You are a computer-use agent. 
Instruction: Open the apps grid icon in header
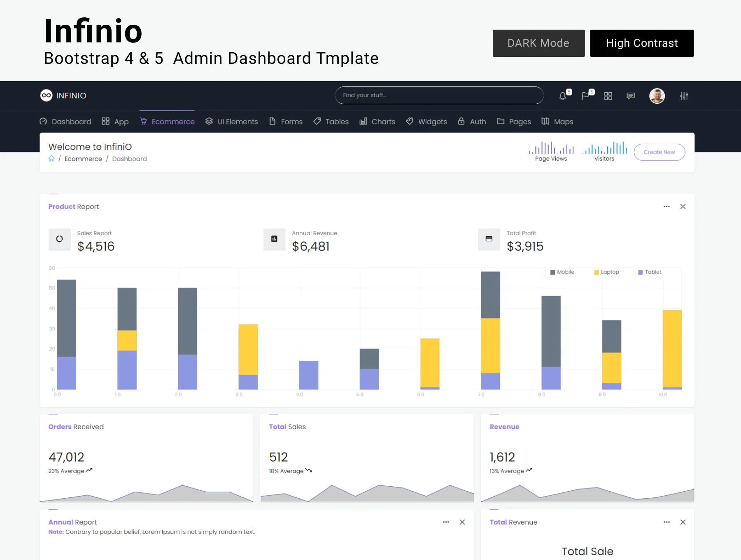pyautogui.click(x=608, y=96)
